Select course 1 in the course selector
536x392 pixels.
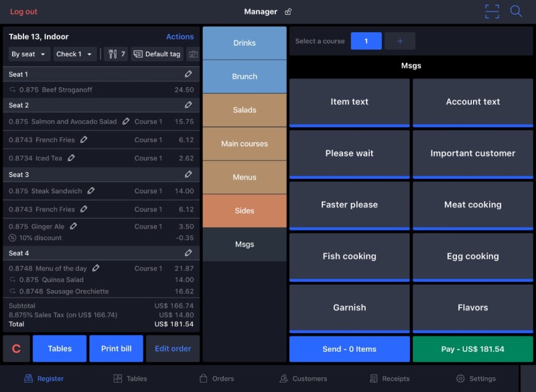[366, 41]
